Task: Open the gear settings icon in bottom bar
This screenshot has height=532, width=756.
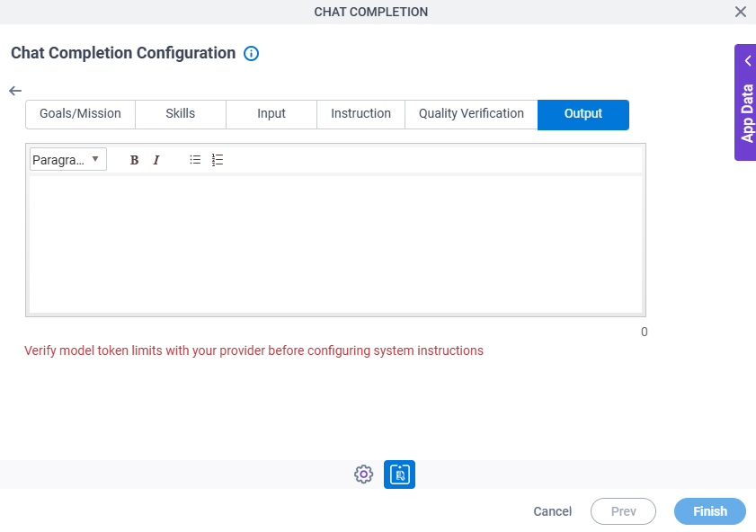Action: click(363, 474)
